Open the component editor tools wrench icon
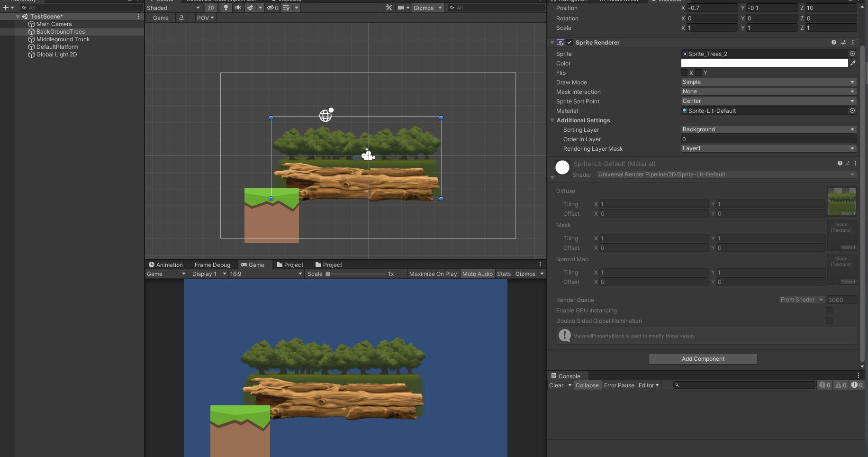 pyautogui.click(x=389, y=8)
